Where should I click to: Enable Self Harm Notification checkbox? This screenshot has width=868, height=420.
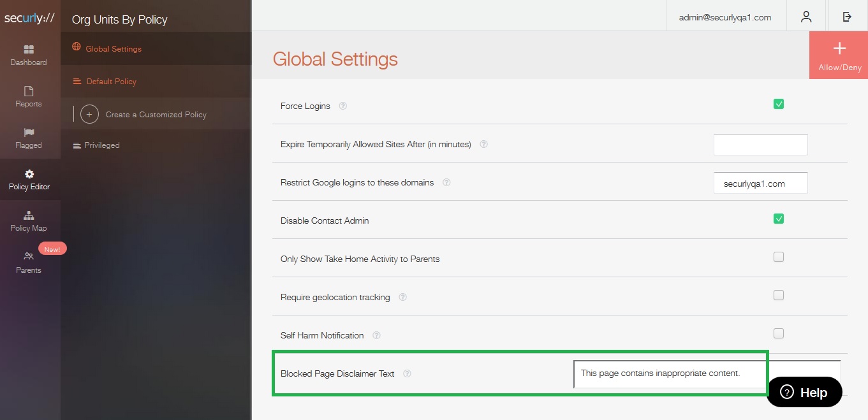[778, 333]
